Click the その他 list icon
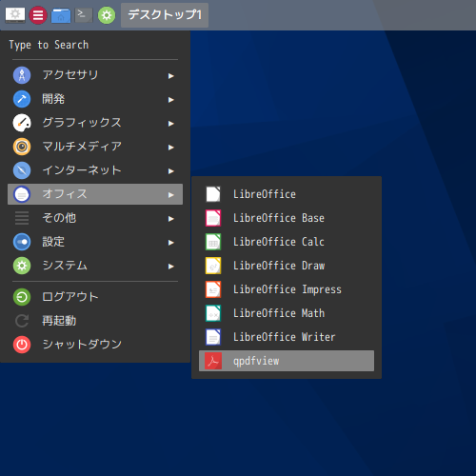Viewport: 476px width, 476px height. pyautogui.click(x=22, y=218)
